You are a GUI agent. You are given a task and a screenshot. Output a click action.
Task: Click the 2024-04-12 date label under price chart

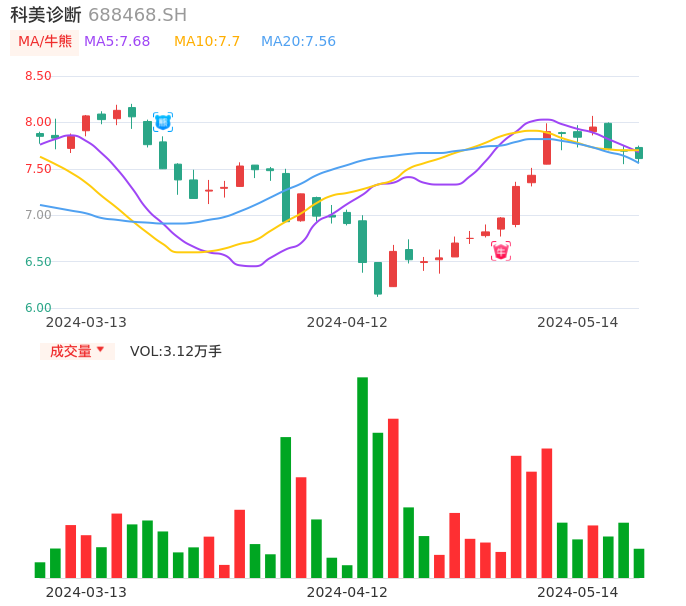click(347, 322)
